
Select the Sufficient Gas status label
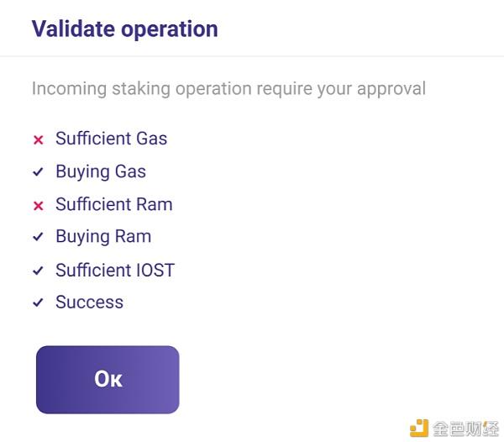click(111, 139)
